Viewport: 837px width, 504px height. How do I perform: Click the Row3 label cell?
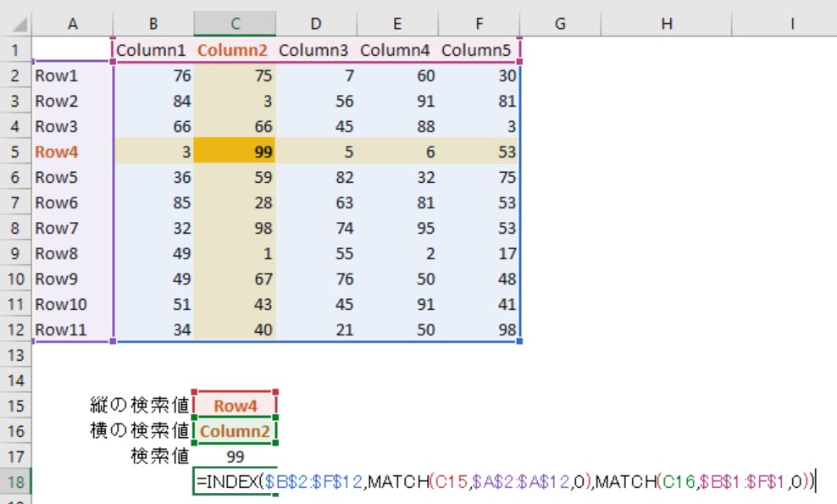point(73,126)
